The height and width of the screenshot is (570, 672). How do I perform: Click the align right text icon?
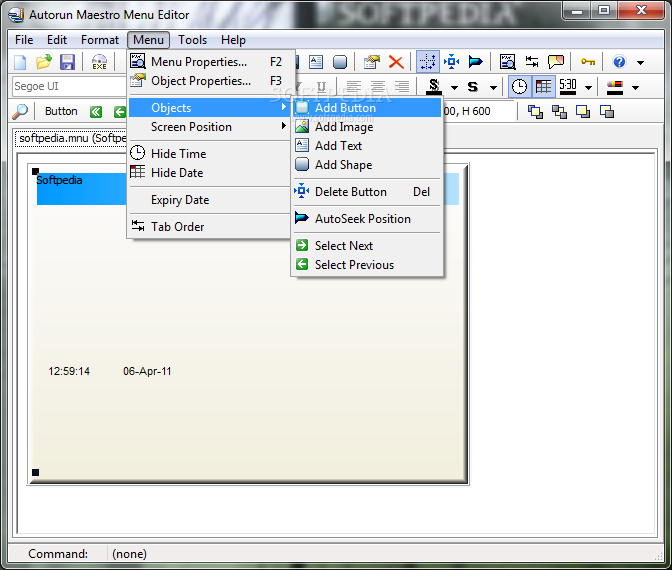click(402, 87)
